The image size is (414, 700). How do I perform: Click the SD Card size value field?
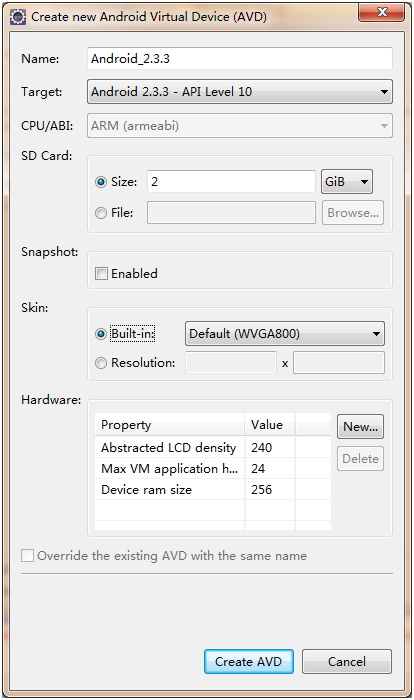231,182
